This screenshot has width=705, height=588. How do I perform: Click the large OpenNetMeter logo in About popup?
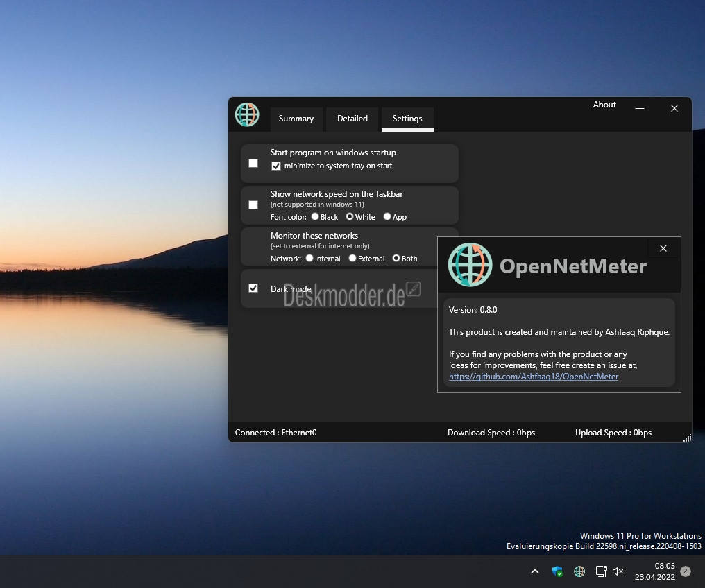point(470,265)
